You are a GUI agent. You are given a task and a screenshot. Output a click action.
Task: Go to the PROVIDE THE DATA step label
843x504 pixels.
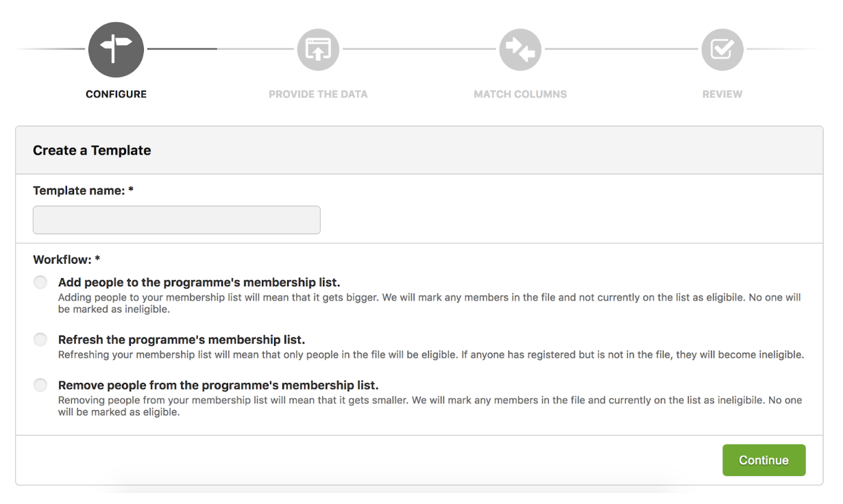pyautogui.click(x=318, y=94)
